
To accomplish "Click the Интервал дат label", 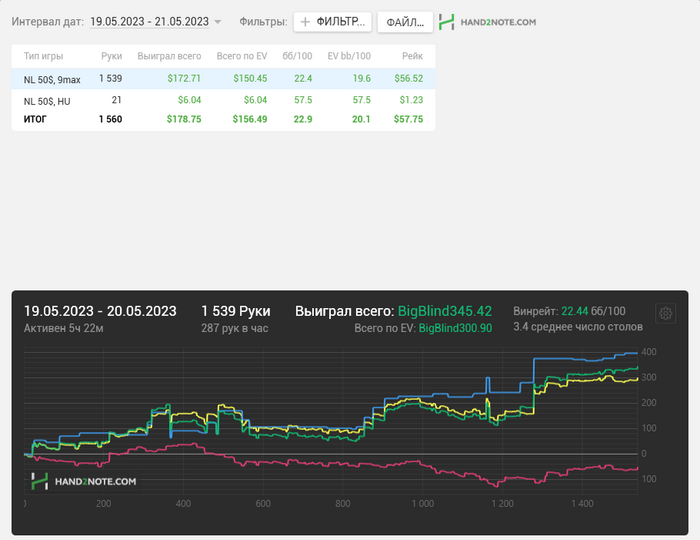I will (x=48, y=21).
